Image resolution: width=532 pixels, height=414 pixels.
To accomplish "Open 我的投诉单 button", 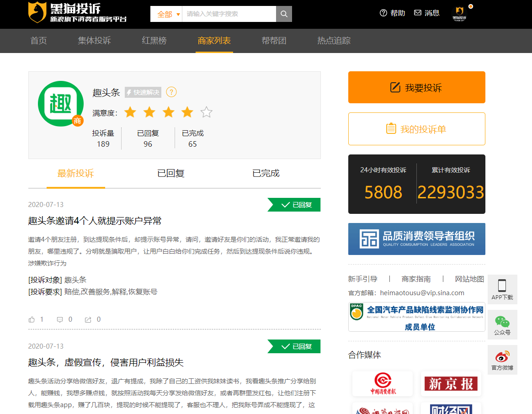I will [416, 129].
